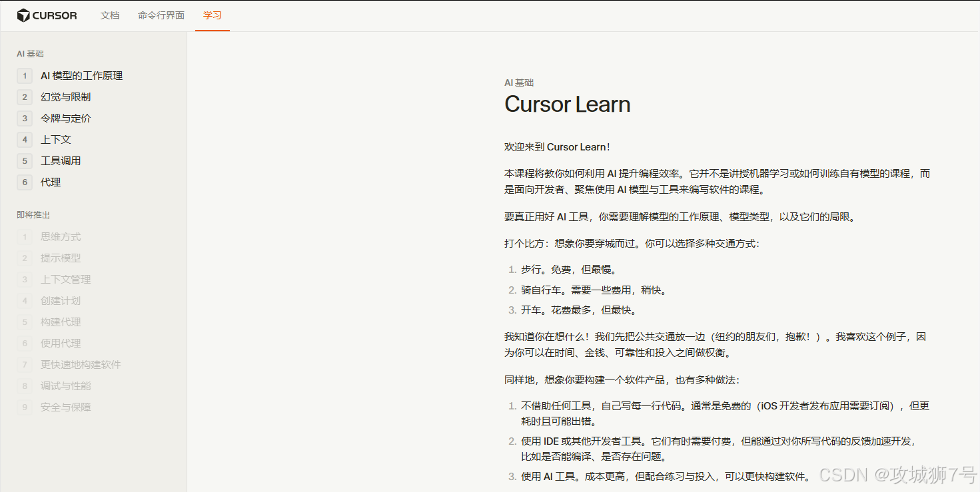Click the 即将推出 section heading
This screenshot has height=492, width=980.
point(33,215)
